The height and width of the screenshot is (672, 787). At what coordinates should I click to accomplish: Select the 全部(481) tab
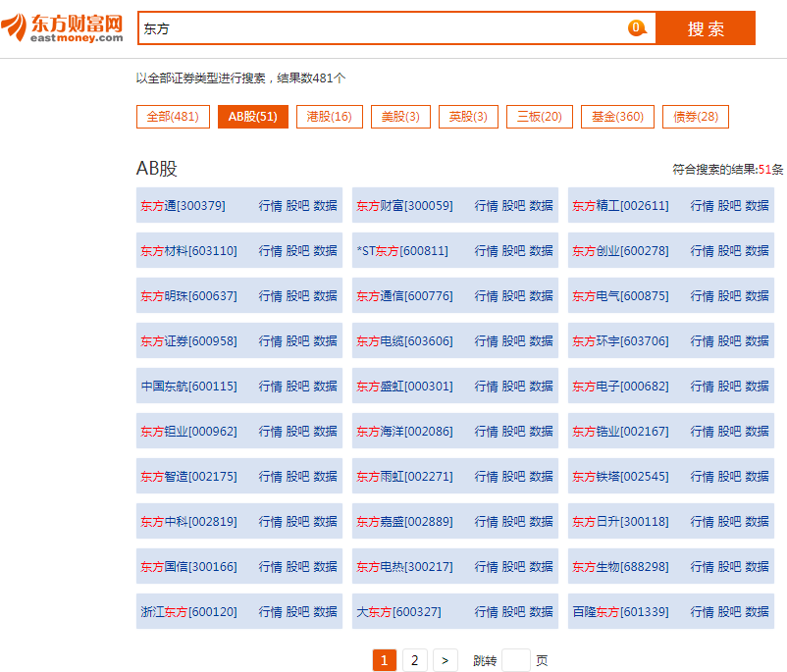[x=173, y=117]
